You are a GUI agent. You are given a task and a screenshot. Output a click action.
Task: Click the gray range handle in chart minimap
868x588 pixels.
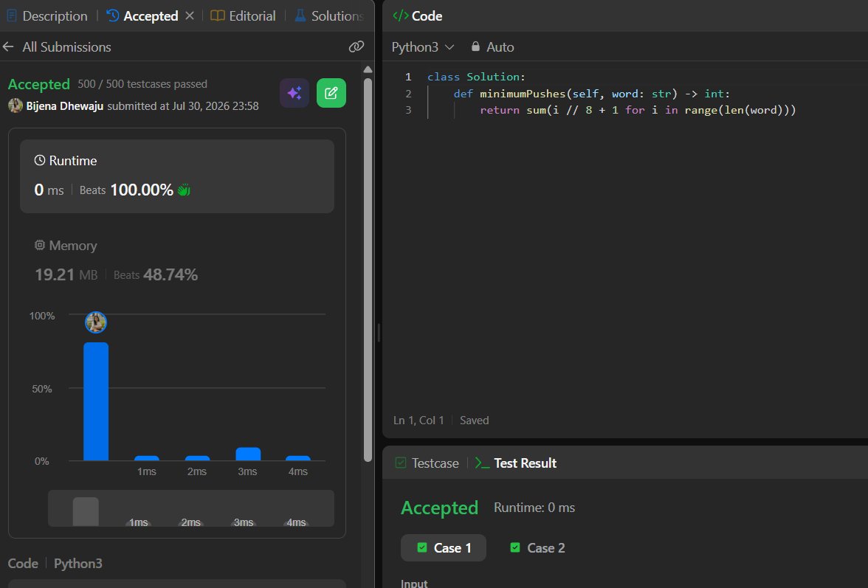[x=86, y=511]
